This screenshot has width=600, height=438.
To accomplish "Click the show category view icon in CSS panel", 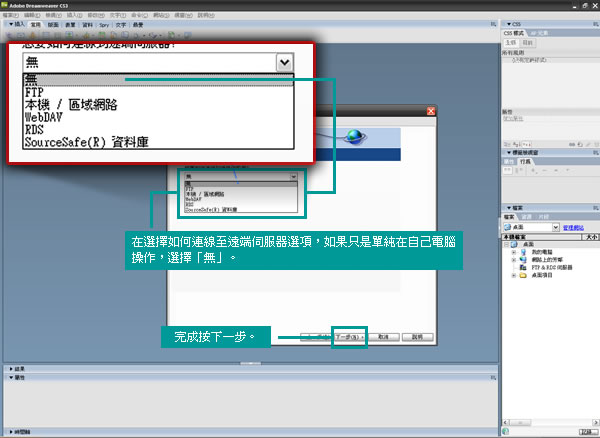I will point(507,145).
